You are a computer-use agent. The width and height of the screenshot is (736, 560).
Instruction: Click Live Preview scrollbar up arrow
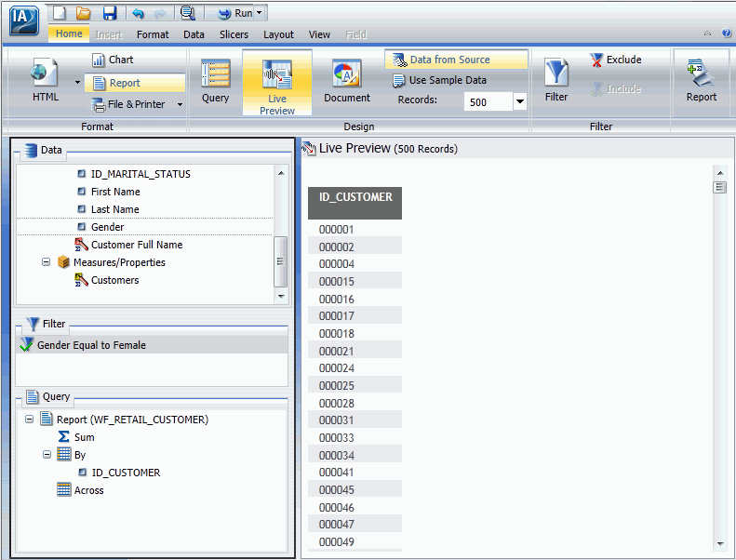pos(720,173)
